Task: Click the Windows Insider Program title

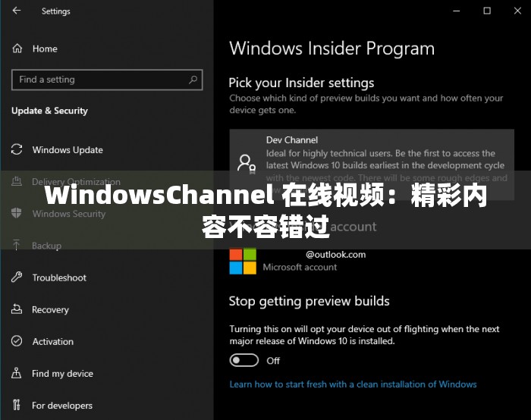Action: pos(332,49)
